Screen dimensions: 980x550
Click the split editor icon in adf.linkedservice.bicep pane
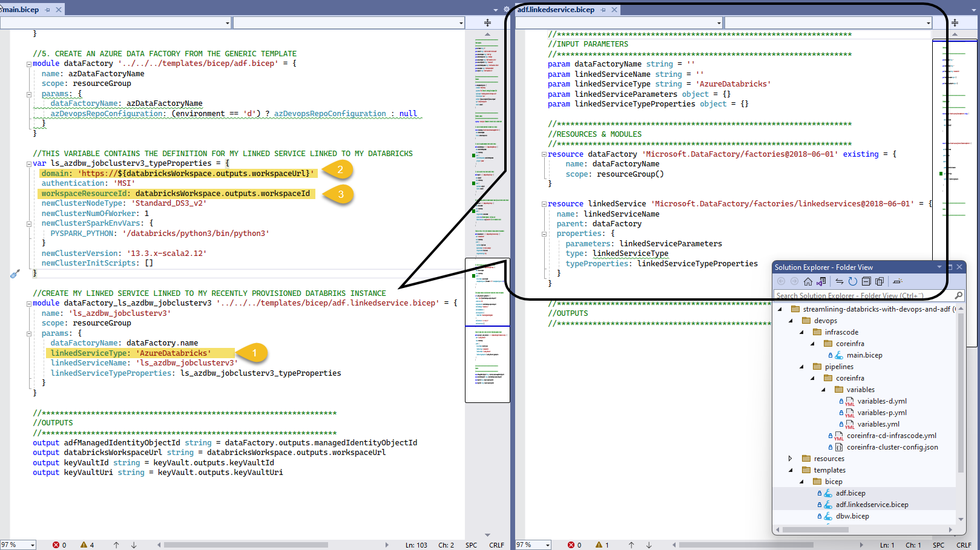pyautogui.click(x=955, y=23)
